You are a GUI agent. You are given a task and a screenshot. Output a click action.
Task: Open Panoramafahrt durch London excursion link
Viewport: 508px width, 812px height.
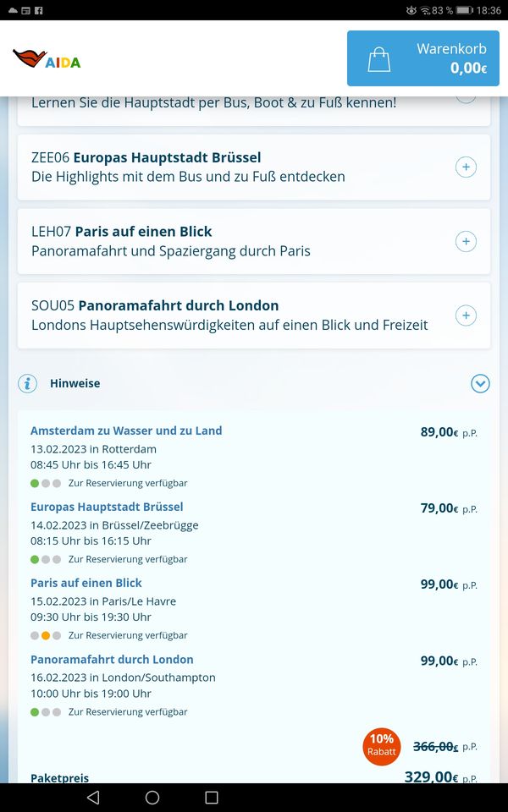coord(112,659)
